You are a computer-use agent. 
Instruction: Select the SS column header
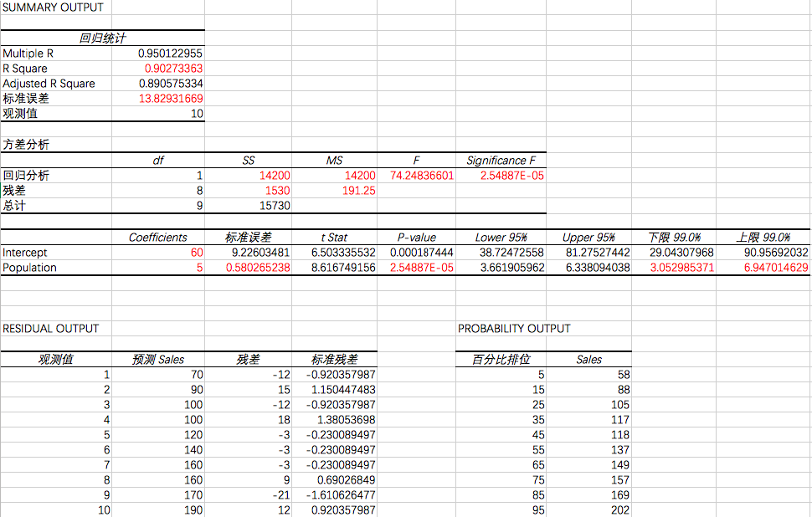click(249, 161)
